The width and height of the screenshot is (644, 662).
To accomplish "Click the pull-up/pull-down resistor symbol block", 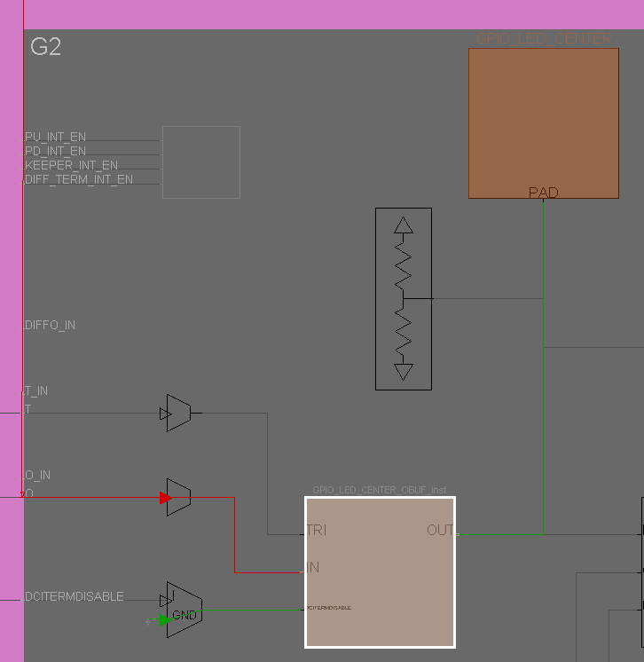I will pos(404,299).
